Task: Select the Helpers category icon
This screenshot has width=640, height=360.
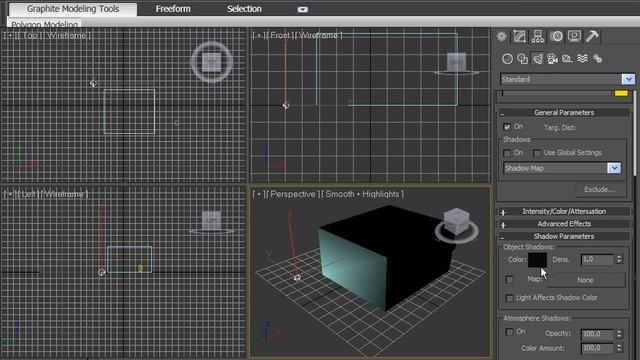Action: pos(567,59)
